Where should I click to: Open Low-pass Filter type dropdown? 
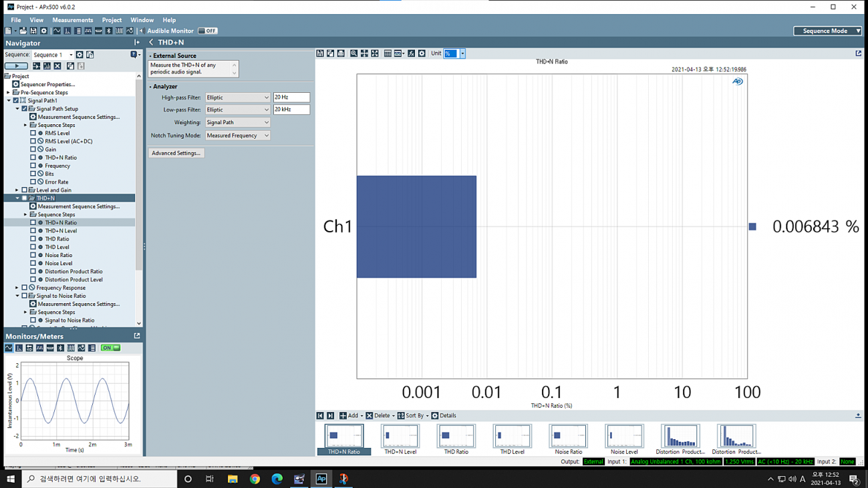click(x=237, y=109)
